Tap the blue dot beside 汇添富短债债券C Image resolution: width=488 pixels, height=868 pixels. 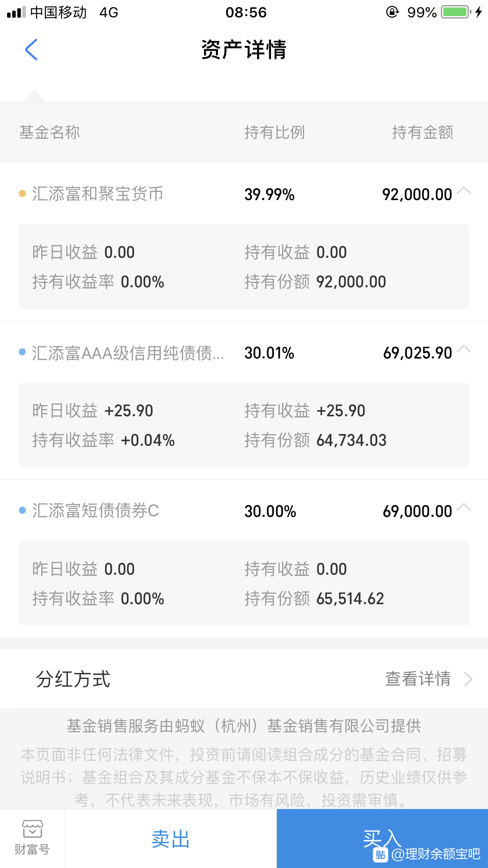(x=22, y=510)
